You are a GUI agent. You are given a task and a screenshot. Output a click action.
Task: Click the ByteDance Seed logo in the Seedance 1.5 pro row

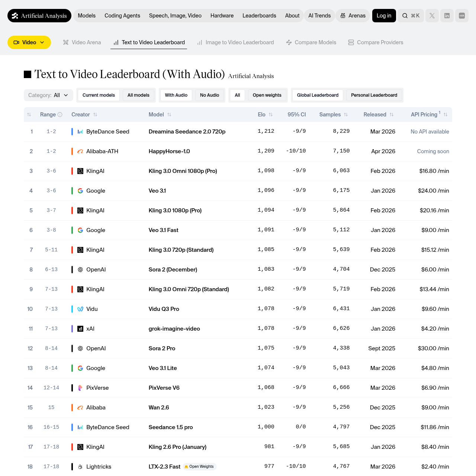point(80,427)
